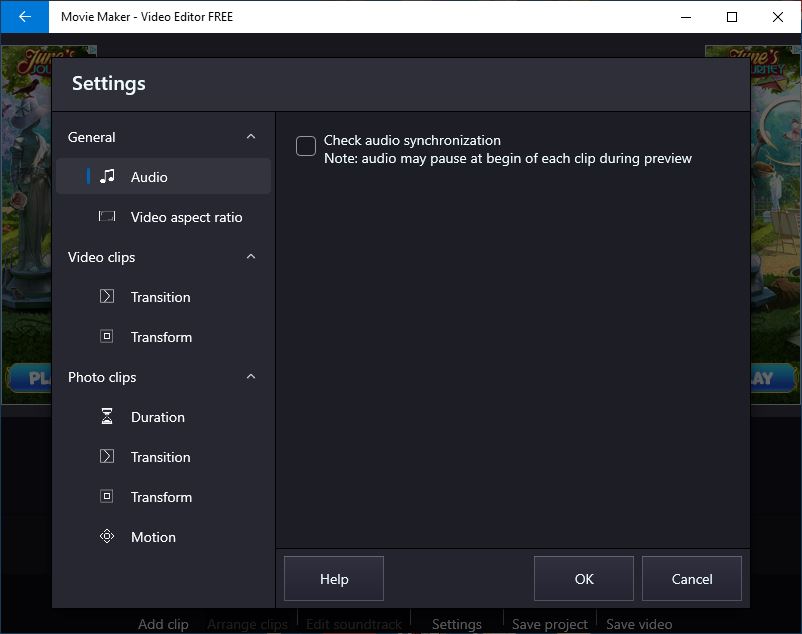Select the Duration hourglass icon
The width and height of the screenshot is (802, 634).
coord(106,417)
